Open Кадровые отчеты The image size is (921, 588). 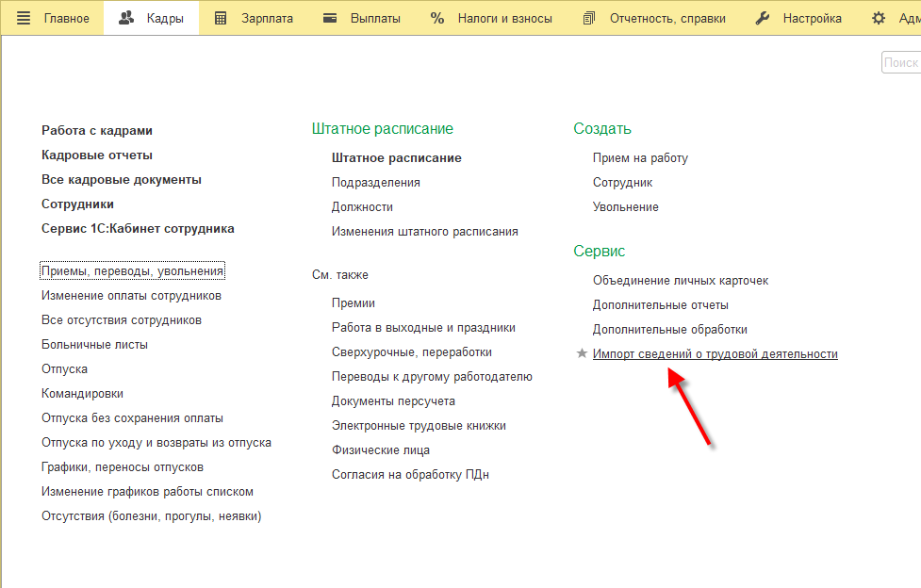click(x=97, y=155)
